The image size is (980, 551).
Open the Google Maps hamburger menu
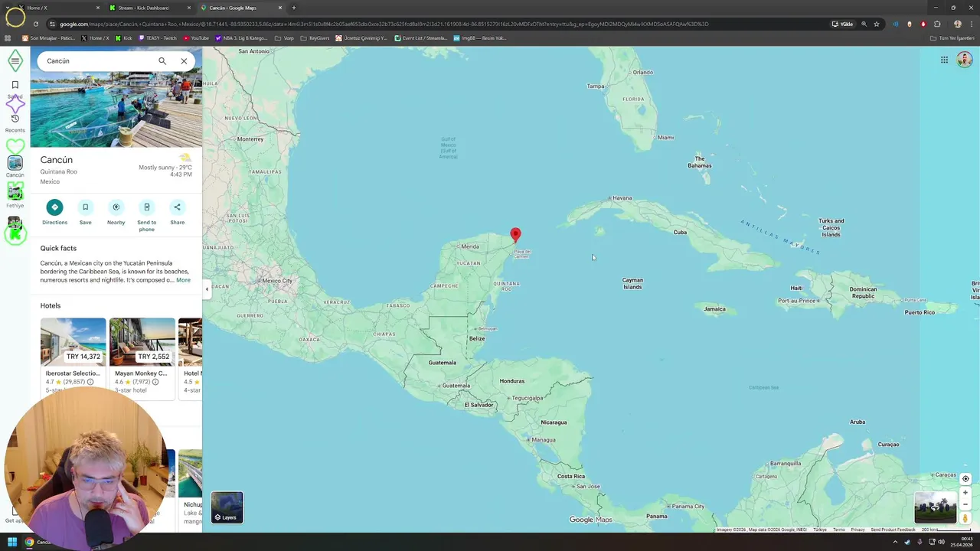point(15,60)
